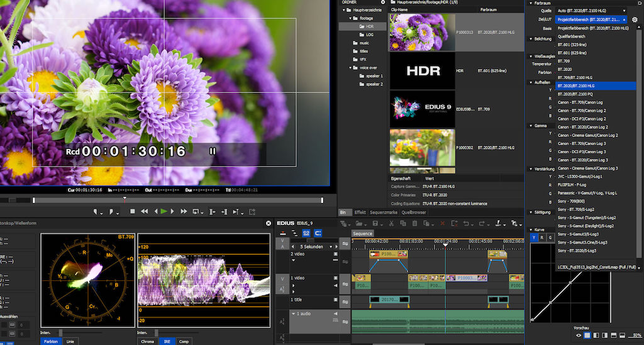This screenshot has width=644, height=345.
Task: Toggle the 2 video track video mute square
Action: (x=336, y=254)
